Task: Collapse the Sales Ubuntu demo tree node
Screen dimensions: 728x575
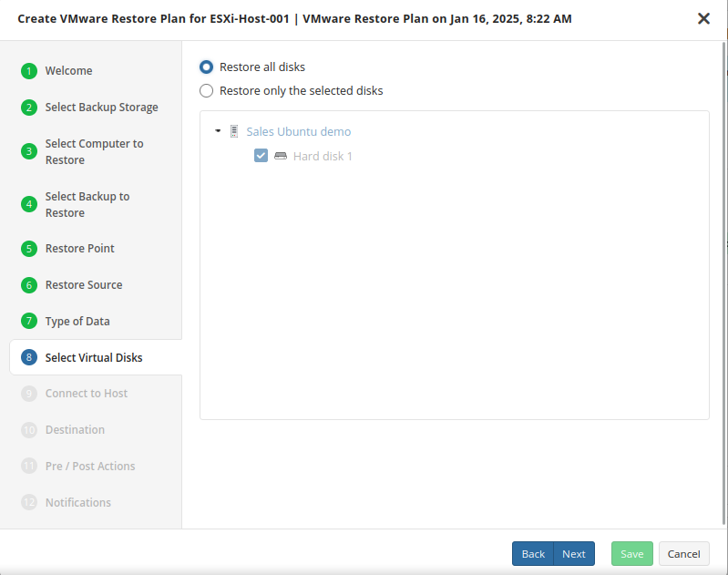Action: pos(218,131)
